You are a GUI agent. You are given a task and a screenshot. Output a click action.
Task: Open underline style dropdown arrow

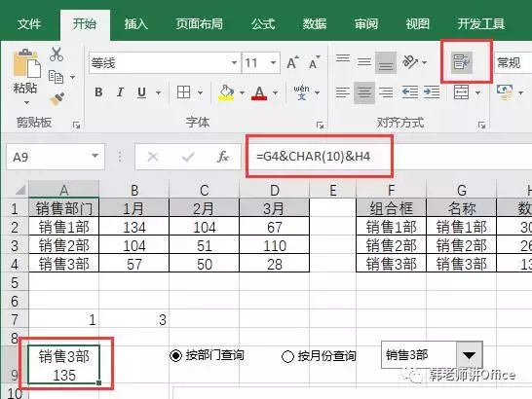pos(159,92)
